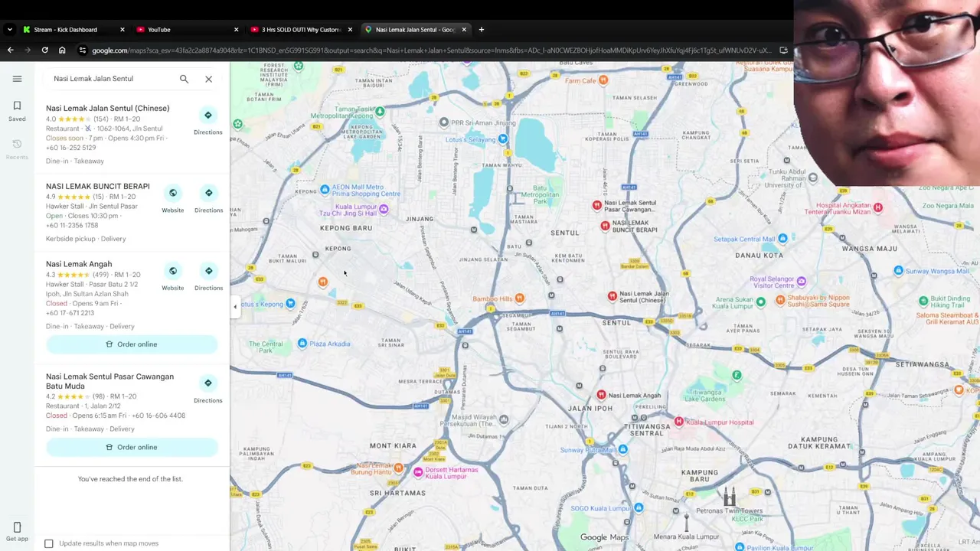This screenshot has width=980, height=551.
Task: Click the Sunway Wangsa Mall marker
Action: click(899, 271)
